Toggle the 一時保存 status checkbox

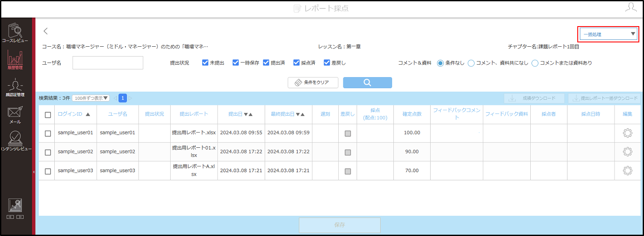(x=236, y=63)
